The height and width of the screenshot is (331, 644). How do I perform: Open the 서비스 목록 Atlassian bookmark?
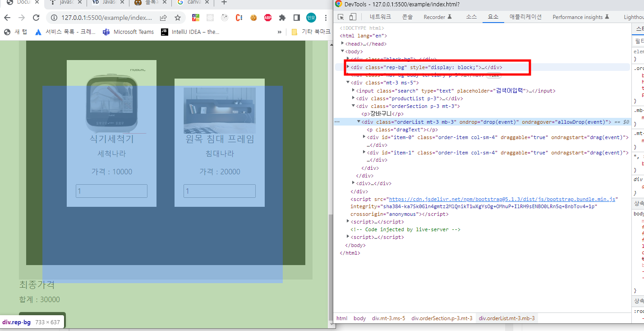pos(66,32)
